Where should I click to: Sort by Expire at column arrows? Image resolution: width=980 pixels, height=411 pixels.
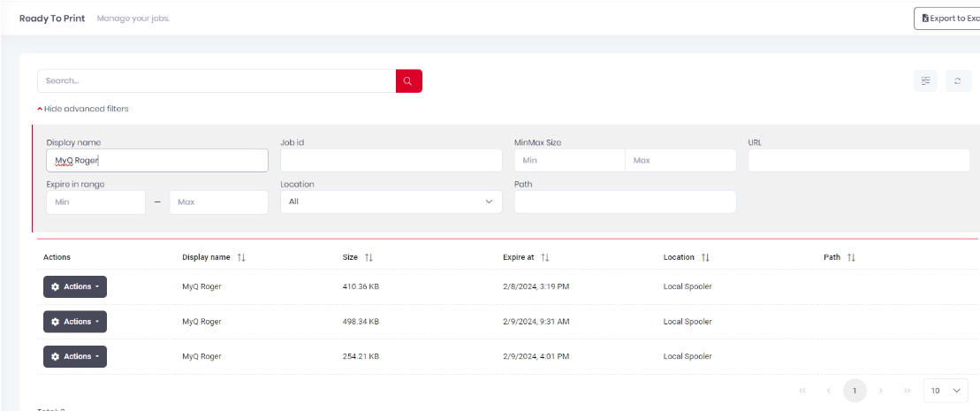point(545,257)
